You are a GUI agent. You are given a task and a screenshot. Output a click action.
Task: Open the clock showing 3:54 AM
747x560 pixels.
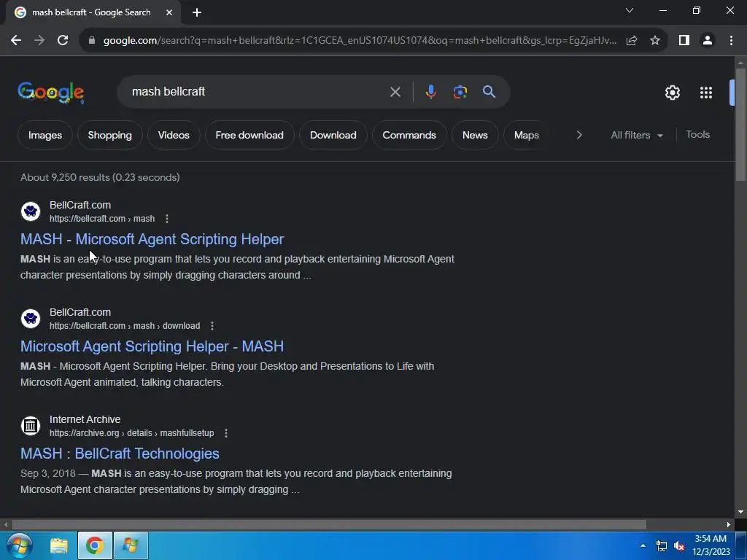point(711,545)
